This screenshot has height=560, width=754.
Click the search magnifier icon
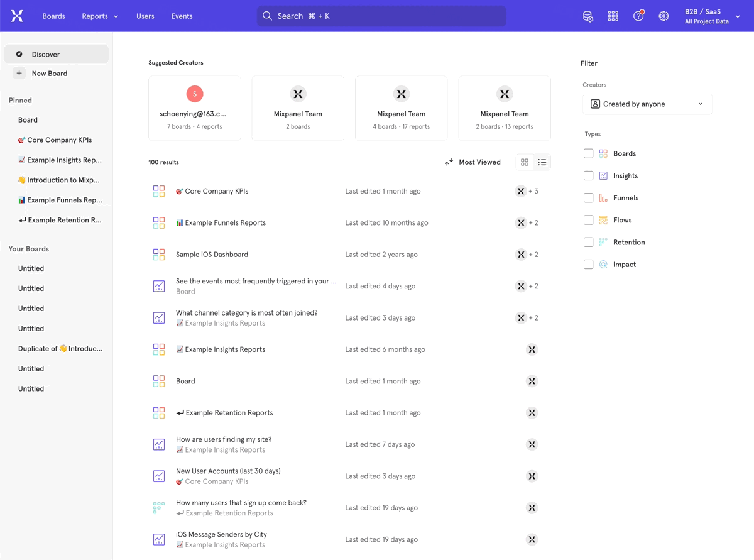click(x=268, y=16)
